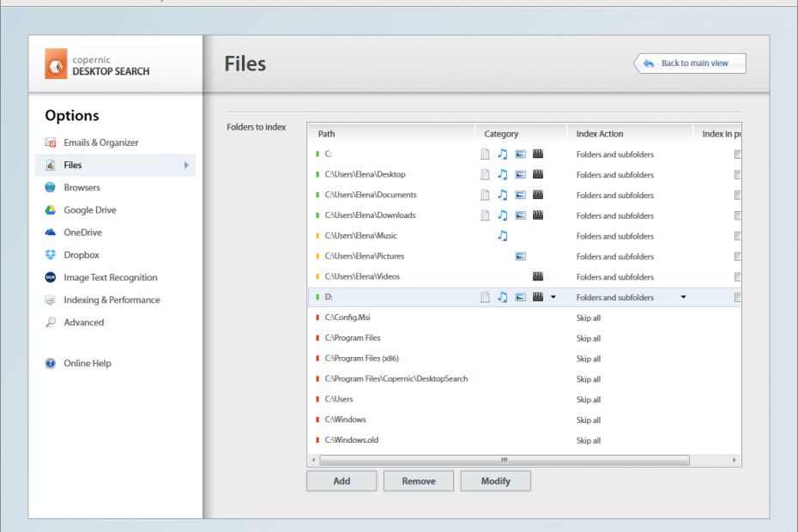The height and width of the screenshot is (532, 798).
Task: Click the Add button
Action: (x=342, y=481)
